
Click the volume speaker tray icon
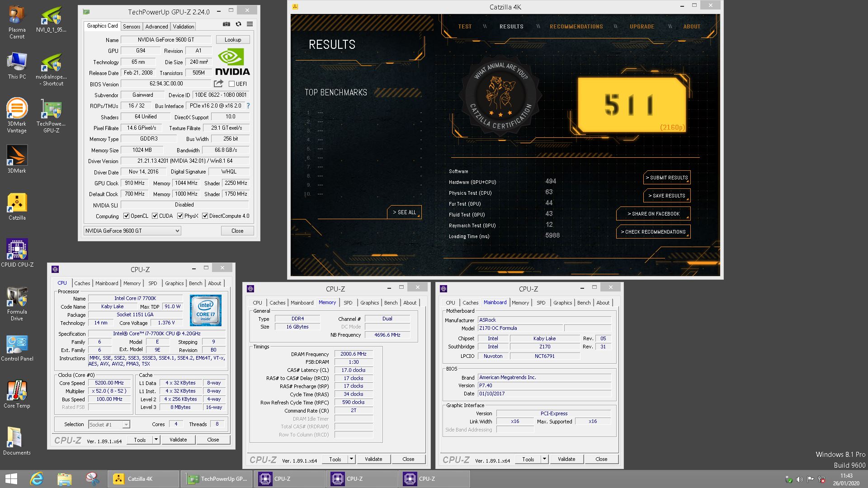point(800,479)
